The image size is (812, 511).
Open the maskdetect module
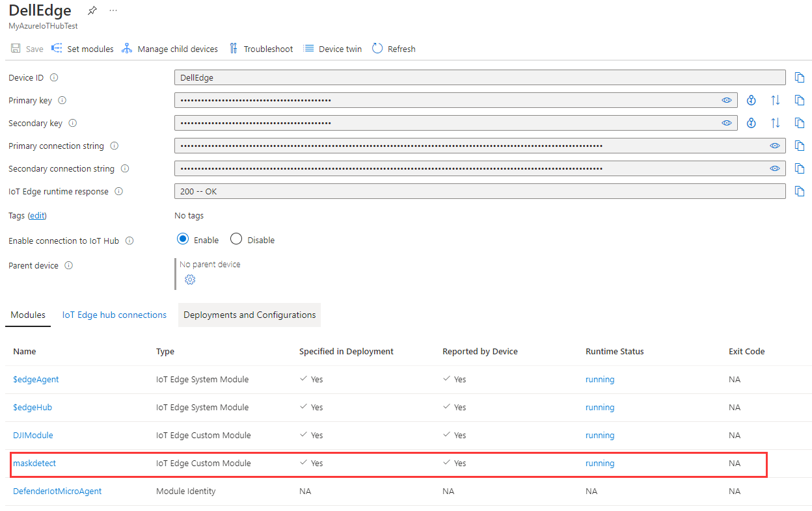coord(34,463)
